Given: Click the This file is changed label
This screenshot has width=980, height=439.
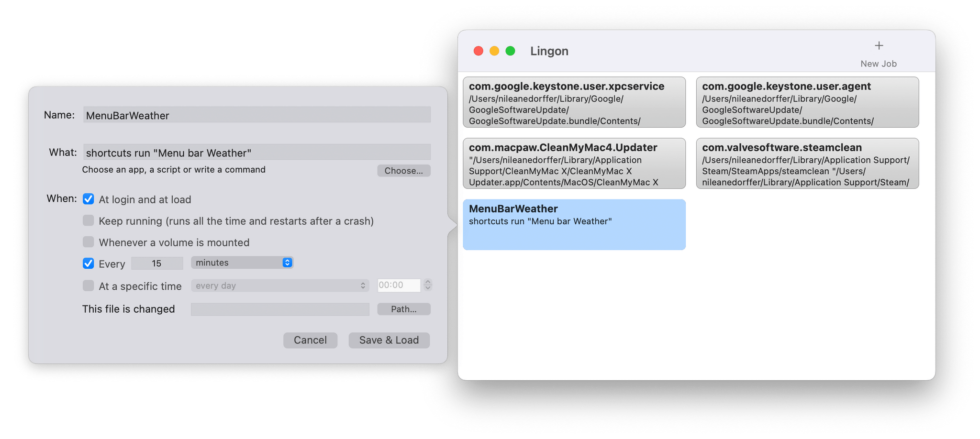Looking at the screenshot, I should 128,309.
